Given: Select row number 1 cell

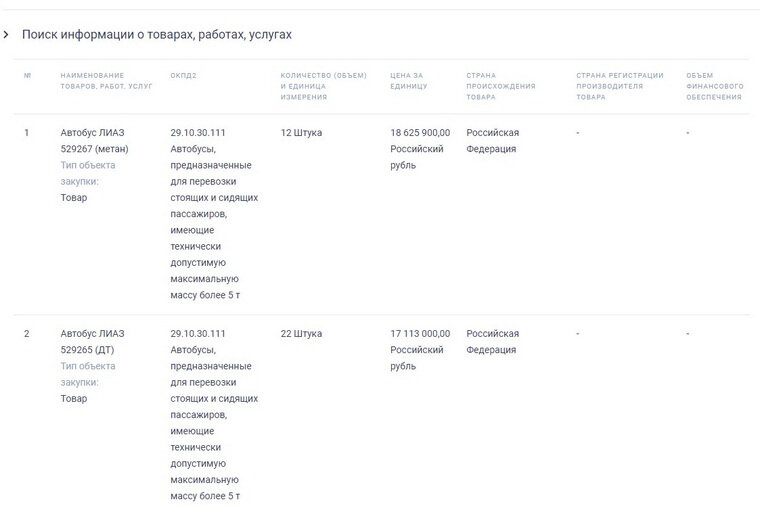Looking at the screenshot, I should coord(27,132).
